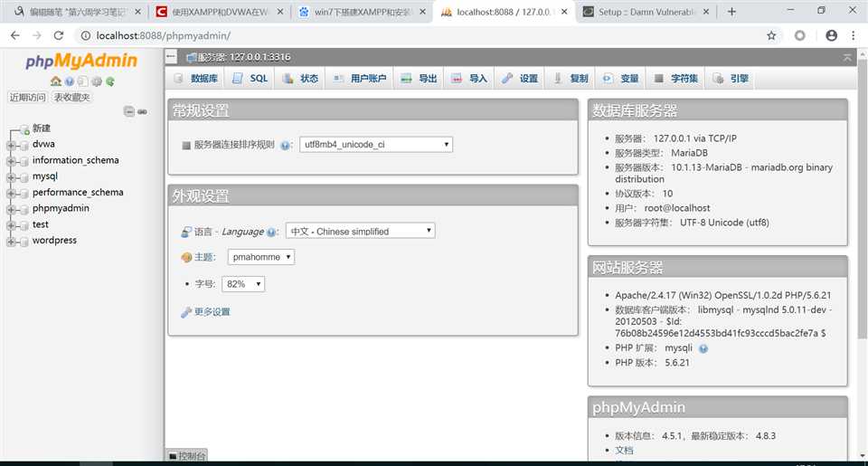Open the 复制 replication tab
This screenshot has width=868, height=466.
[x=571, y=79]
